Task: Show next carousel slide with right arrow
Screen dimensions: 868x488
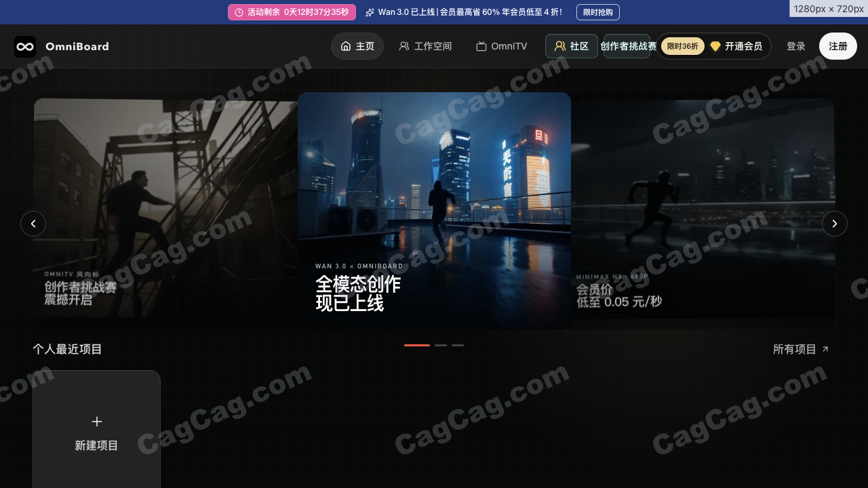Action: 835,224
